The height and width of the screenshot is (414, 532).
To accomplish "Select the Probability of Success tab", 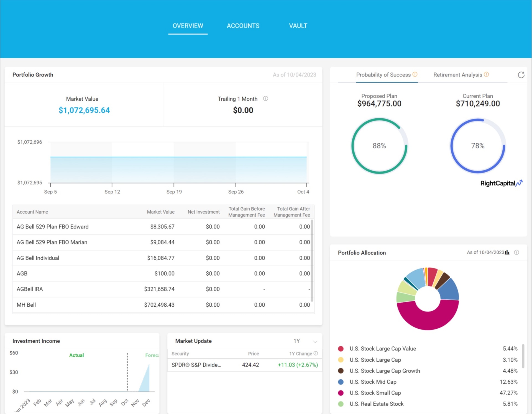I will (x=383, y=75).
